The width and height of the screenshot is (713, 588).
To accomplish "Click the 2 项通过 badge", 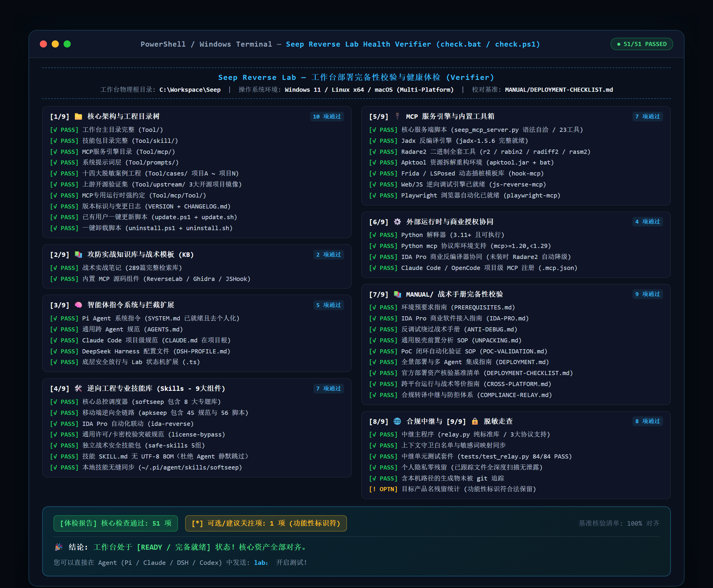I will click(x=328, y=255).
